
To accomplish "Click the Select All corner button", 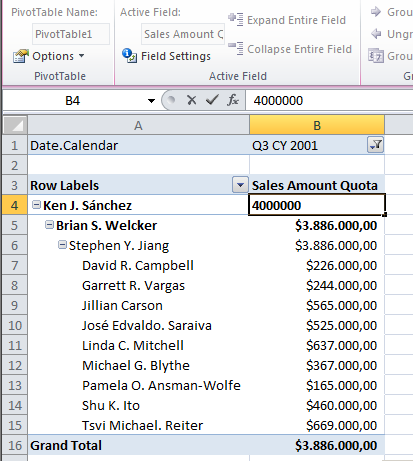I will point(15,125).
